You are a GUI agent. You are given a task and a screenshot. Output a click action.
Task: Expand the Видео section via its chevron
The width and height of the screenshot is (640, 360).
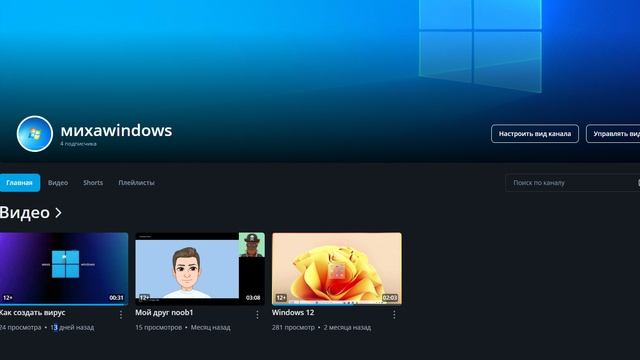[58, 213]
